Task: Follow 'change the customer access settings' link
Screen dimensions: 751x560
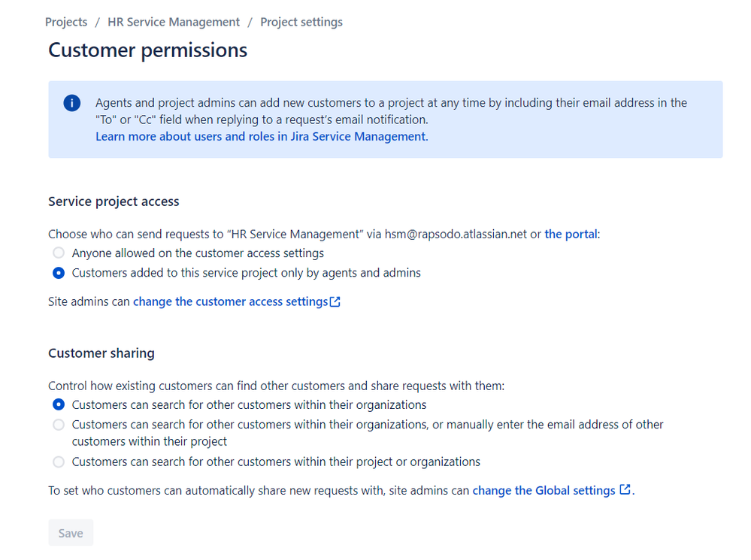Action: pyautogui.click(x=230, y=301)
